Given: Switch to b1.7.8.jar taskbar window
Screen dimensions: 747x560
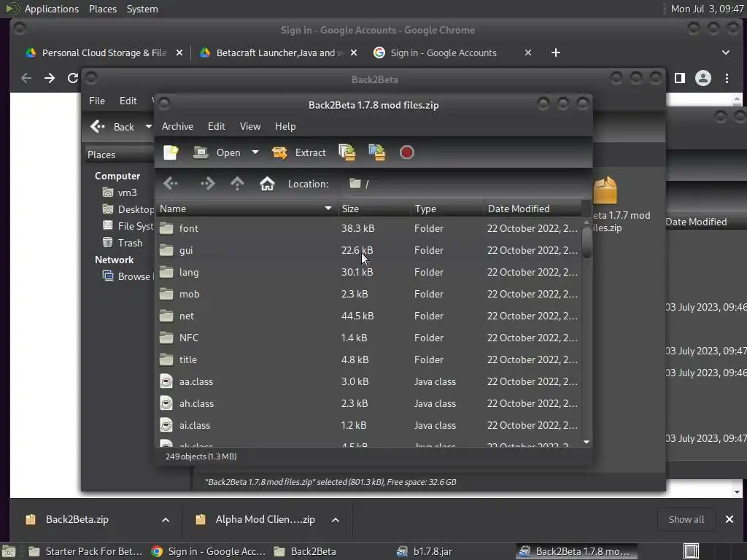Looking at the screenshot, I should click(x=425, y=551).
